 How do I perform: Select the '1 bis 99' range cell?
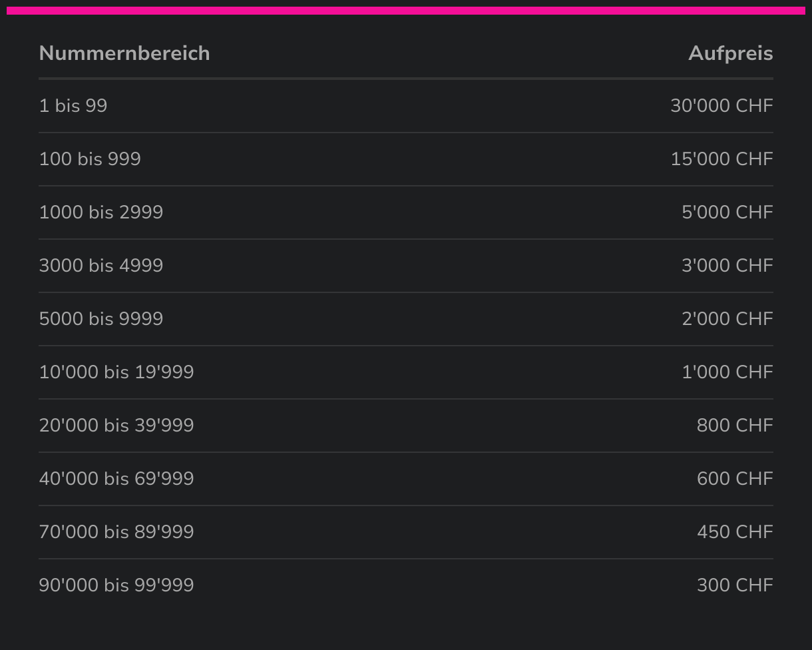(x=73, y=106)
